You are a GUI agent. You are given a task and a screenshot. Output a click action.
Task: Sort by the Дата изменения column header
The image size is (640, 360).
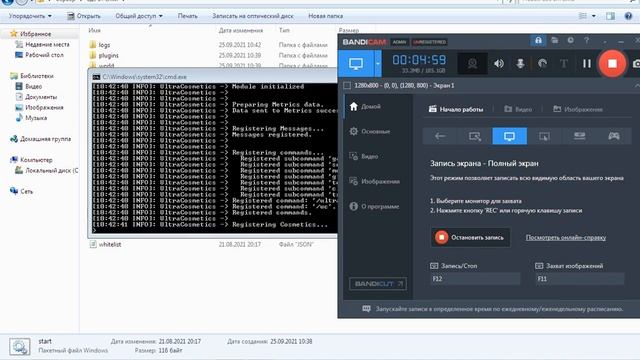[x=241, y=30]
